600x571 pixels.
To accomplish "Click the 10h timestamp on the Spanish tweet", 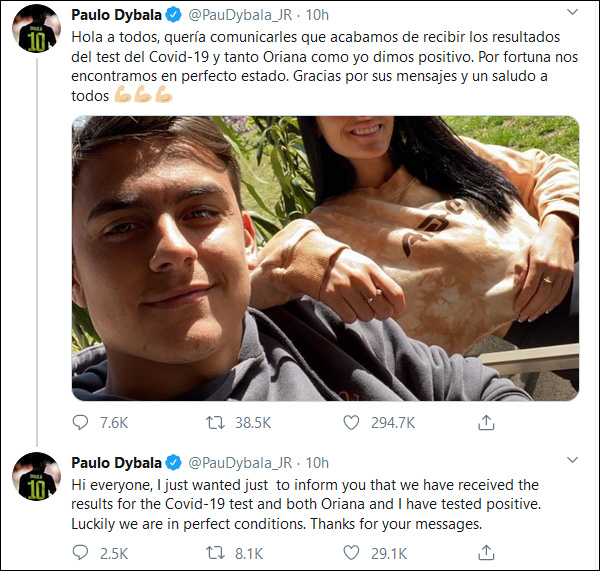I will (x=316, y=16).
